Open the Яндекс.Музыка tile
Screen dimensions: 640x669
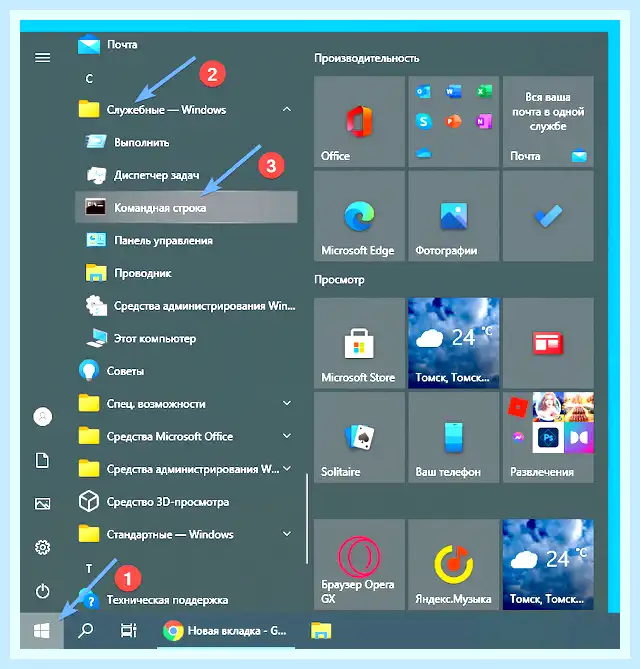pos(454,564)
